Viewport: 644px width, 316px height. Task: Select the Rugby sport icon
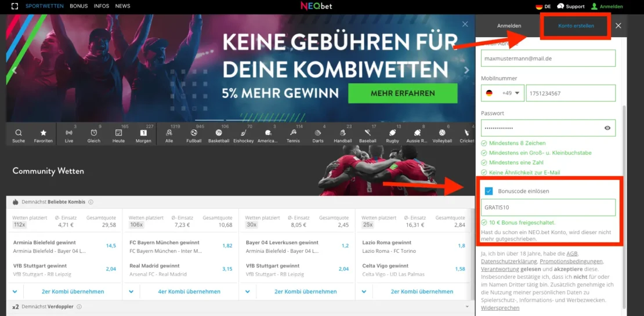pyautogui.click(x=393, y=133)
